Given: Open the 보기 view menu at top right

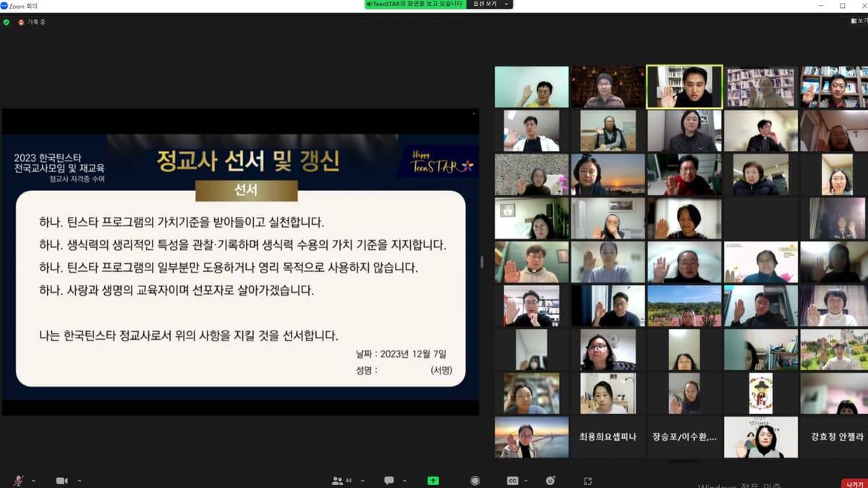Looking at the screenshot, I should (x=859, y=22).
